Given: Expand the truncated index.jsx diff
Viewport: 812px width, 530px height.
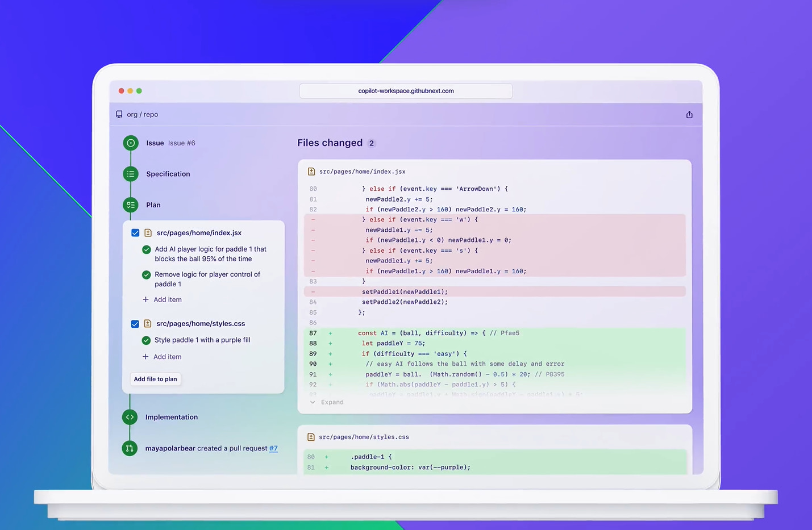Looking at the screenshot, I should [327, 402].
